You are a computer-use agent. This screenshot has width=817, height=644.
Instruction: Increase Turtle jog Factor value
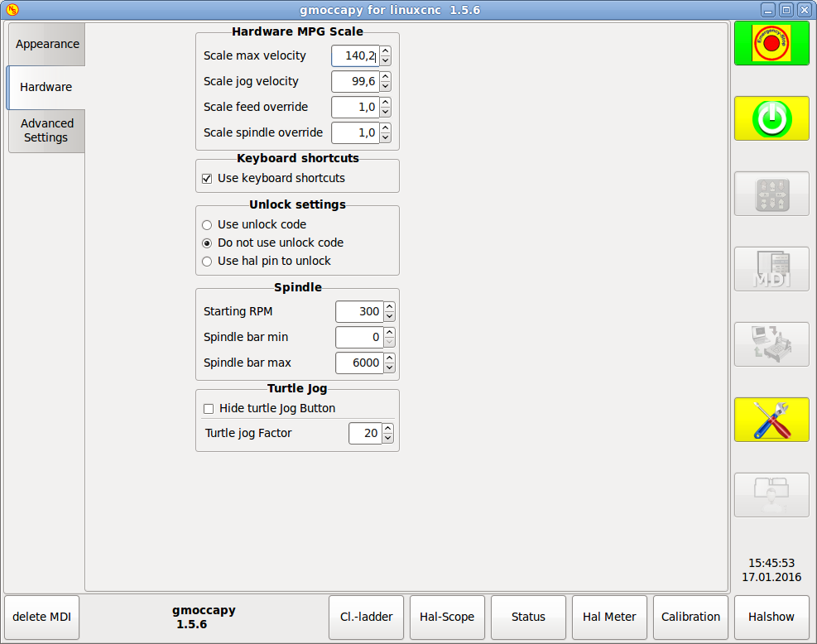(x=387, y=428)
